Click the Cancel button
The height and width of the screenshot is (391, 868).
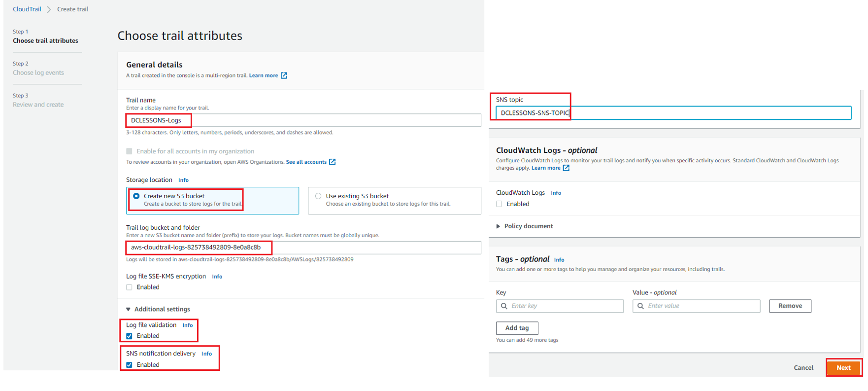coord(803,368)
